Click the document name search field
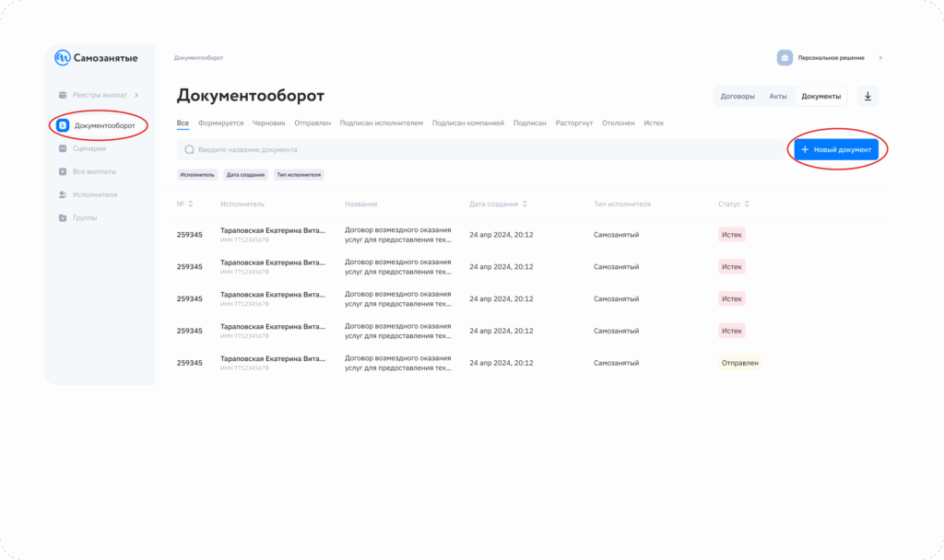This screenshot has width=944, height=560. click(479, 149)
